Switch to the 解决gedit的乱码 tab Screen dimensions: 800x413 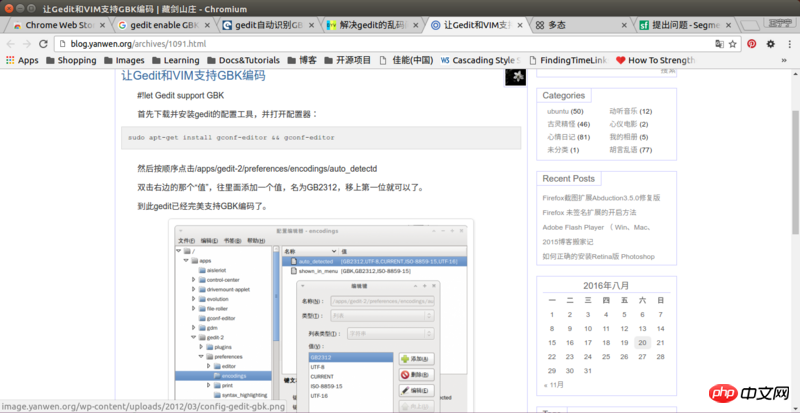coord(370,25)
